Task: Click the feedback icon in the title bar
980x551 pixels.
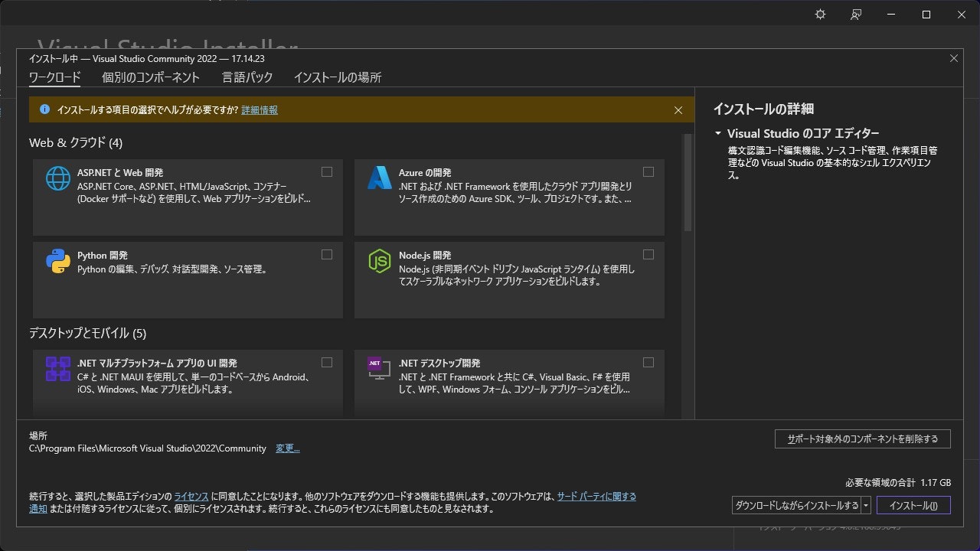Action: (856, 14)
